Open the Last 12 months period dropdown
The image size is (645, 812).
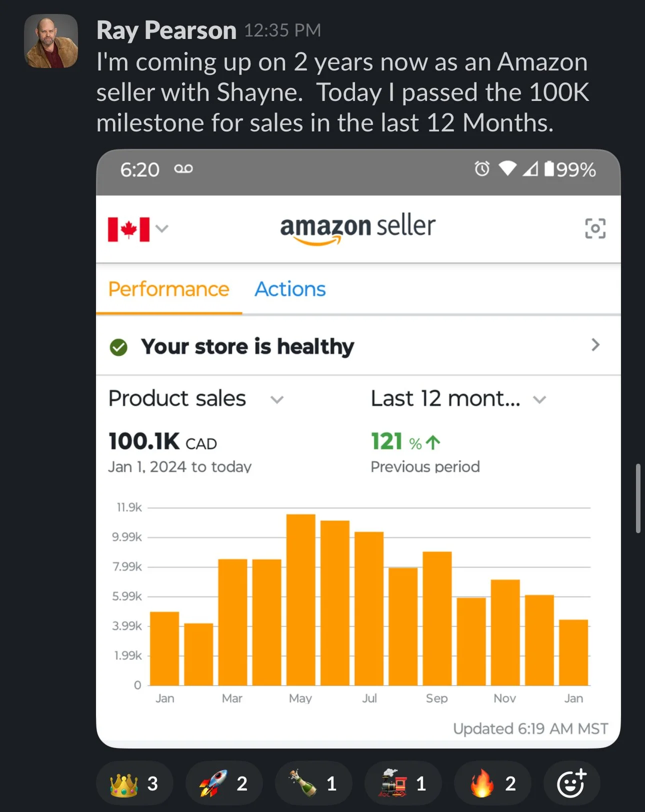tap(539, 399)
